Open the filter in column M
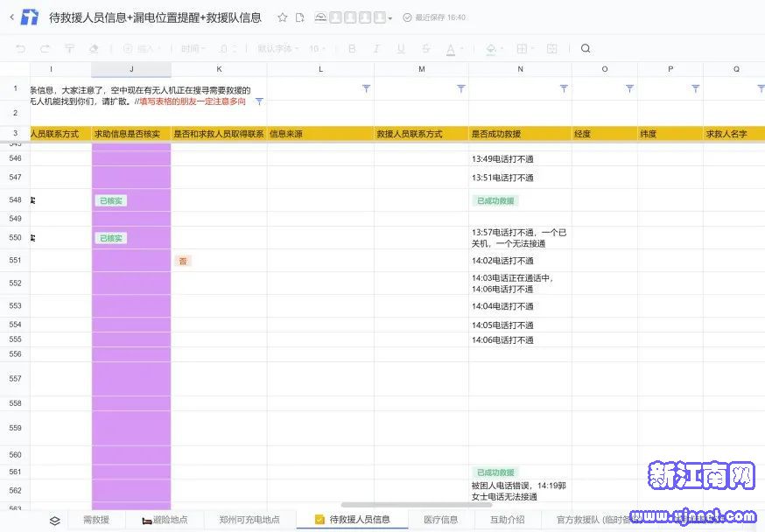This screenshot has width=765, height=532. click(x=461, y=88)
